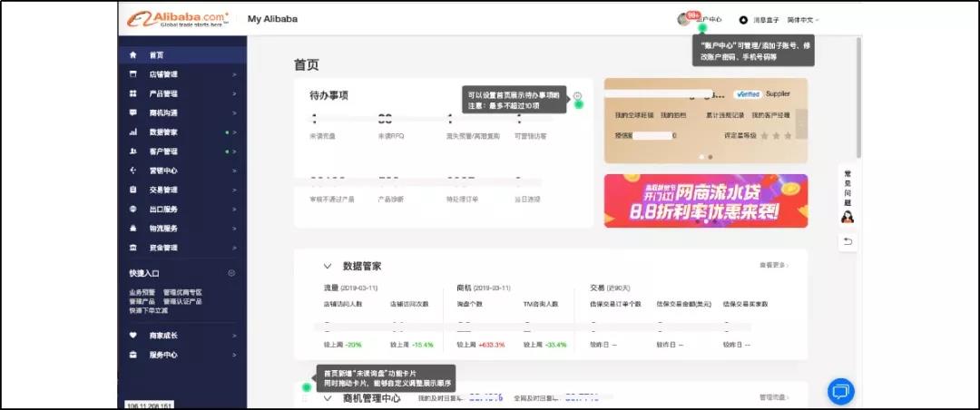Screen dimensions: 980x410
Task: Collapse the 数据管家 card chevron
Action: click(328, 267)
